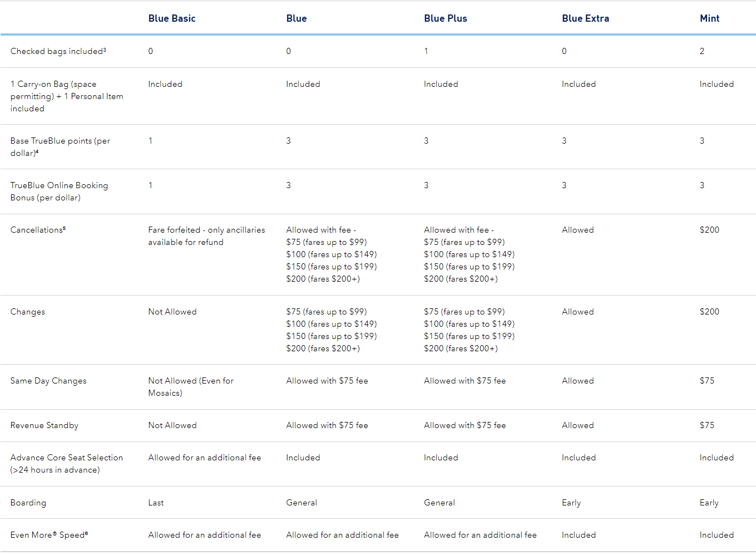The height and width of the screenshot is (555, 756).
Task: Select the 'Even More Speed' row label
Action: [x=49, y=535]
